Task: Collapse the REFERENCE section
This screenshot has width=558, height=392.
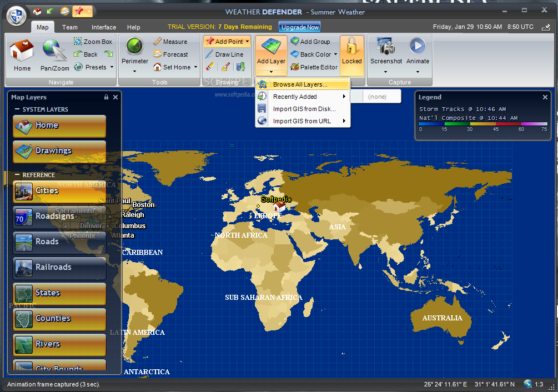Action: [x=17, y=175]
